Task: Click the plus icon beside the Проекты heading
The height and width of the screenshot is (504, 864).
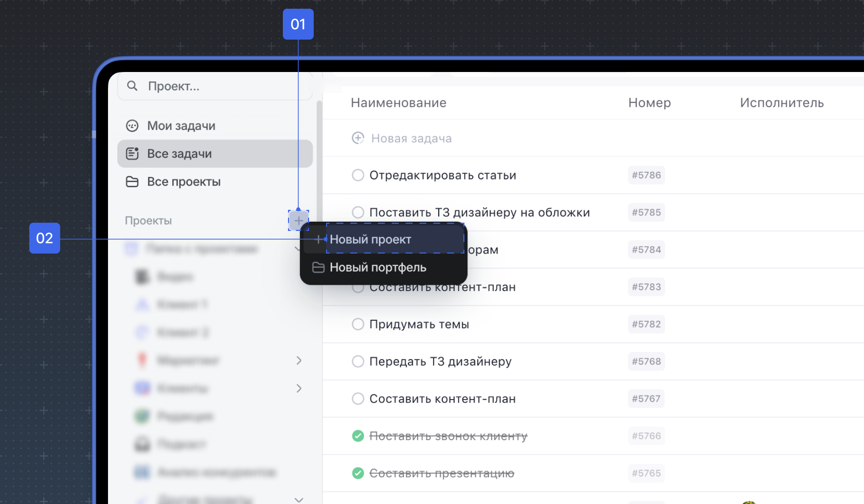Action: coord(298,221)
